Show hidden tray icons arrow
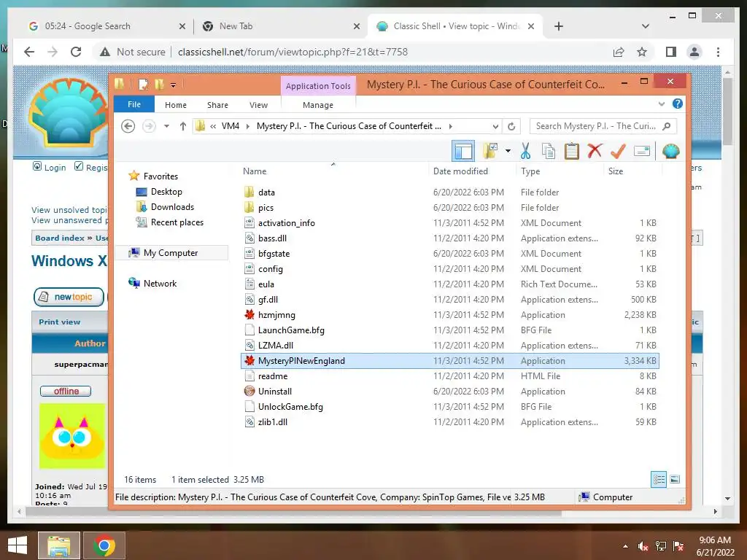The height and width of the screenshot is (560, 747). tap(625, 546)
